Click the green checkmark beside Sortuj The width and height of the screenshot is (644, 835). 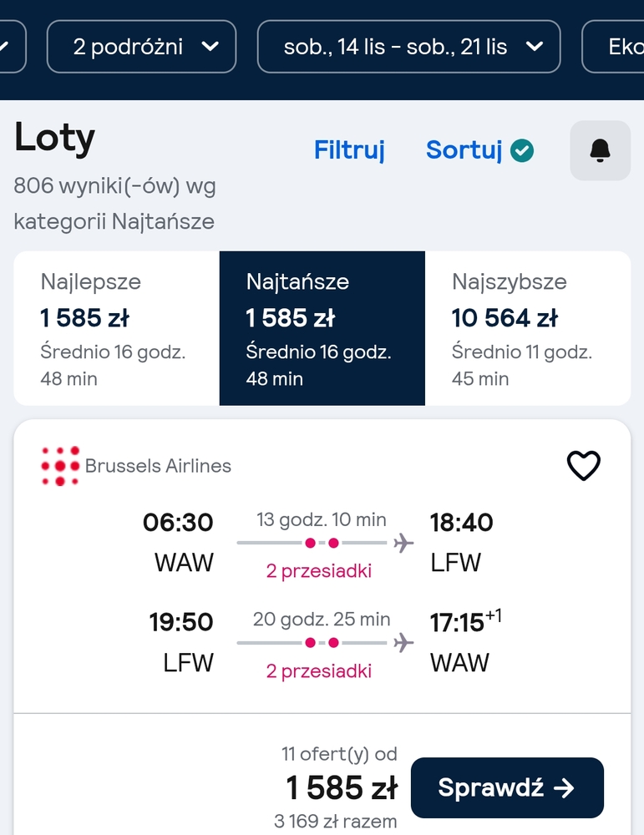pos(522,150)
